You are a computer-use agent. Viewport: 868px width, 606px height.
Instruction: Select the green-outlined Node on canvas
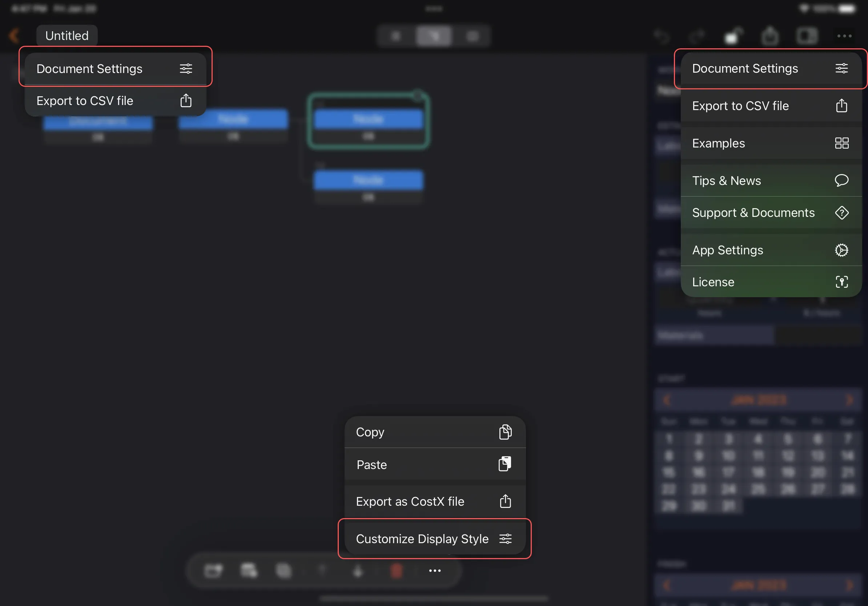pyautogui.click(x=368, y=120)
